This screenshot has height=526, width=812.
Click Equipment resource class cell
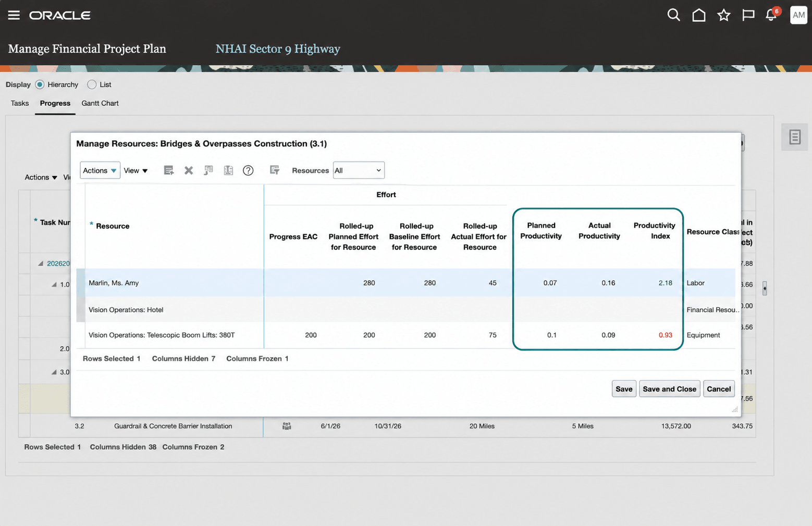tap(703, 335)
